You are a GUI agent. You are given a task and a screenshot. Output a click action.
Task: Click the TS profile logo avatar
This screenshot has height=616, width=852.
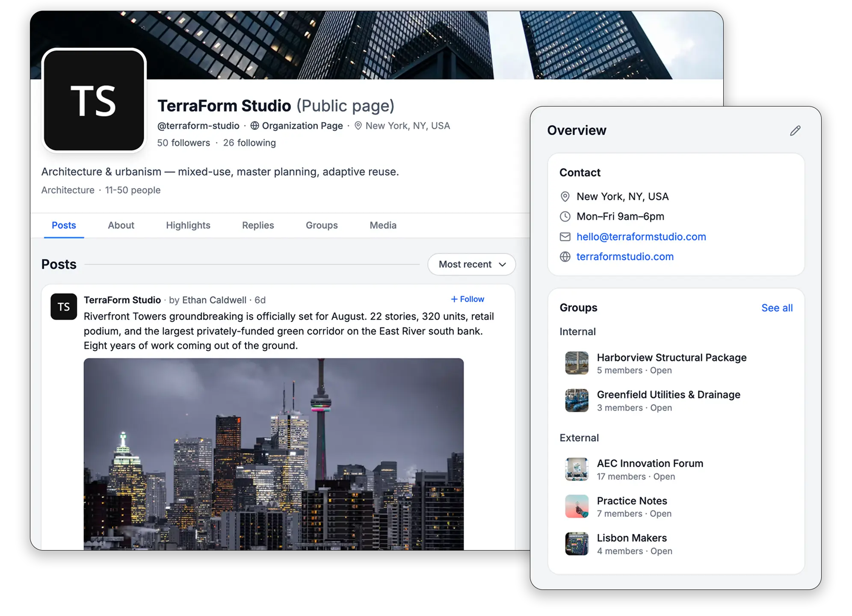point(94,100)
